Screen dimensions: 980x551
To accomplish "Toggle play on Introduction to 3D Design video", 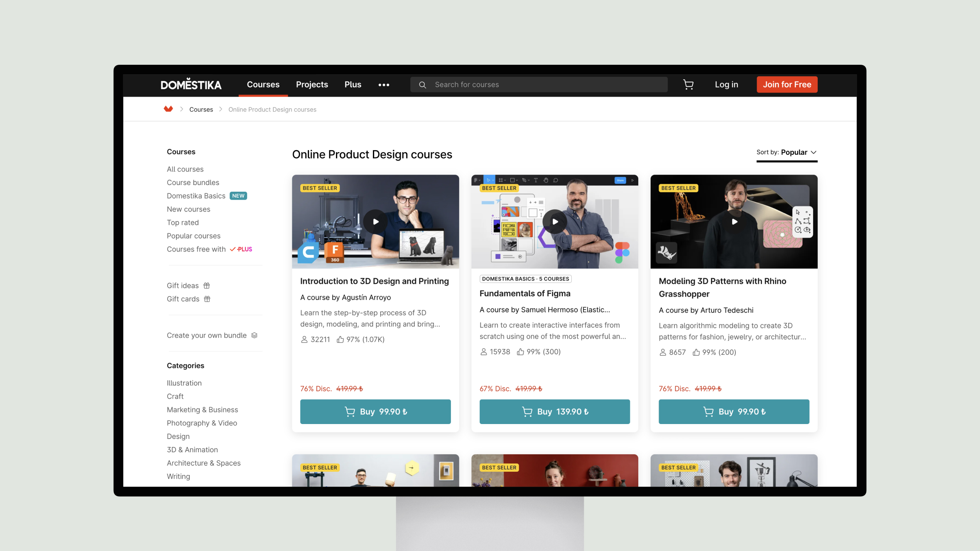I will click(x=375, y=221).
